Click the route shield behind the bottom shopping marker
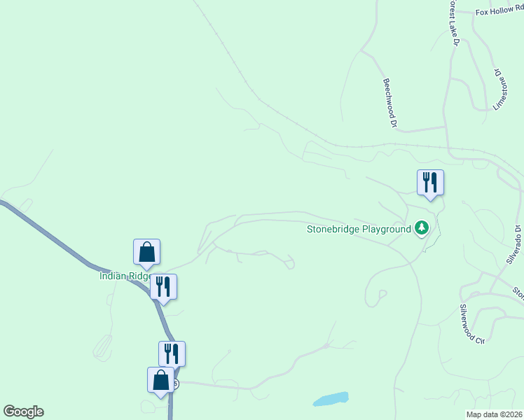 pos(177,384)
